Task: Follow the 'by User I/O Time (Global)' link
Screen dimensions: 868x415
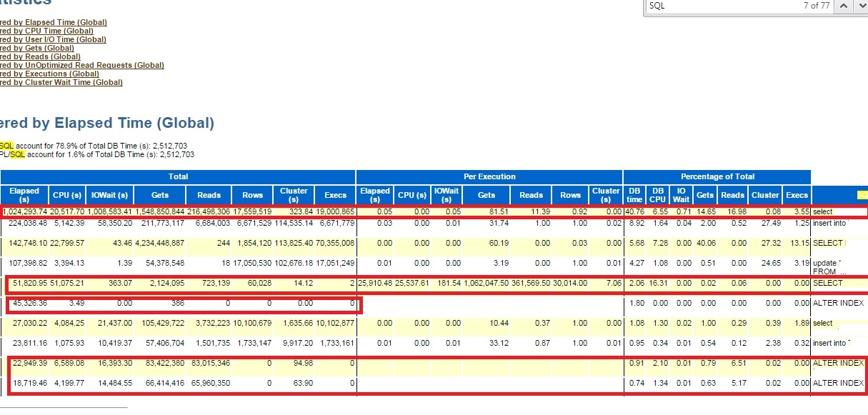Action: [x=54, y=39]
